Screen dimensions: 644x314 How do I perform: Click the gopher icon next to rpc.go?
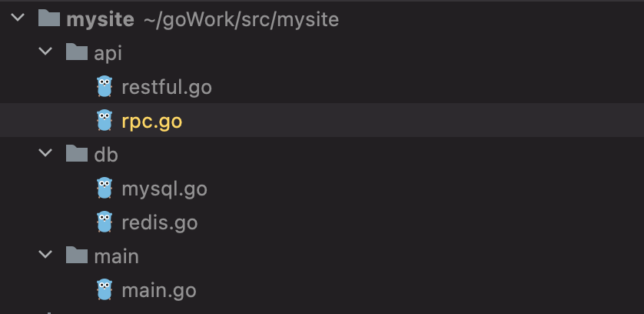(105, 121)
